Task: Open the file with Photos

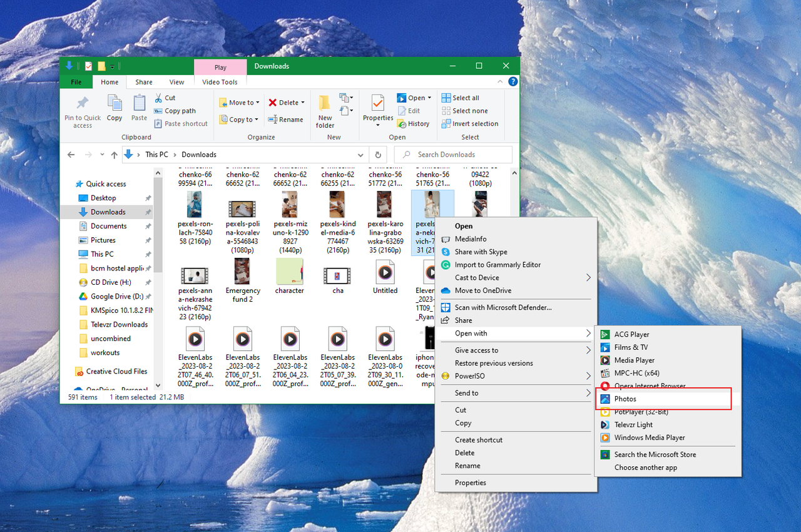Action: point(626,399)
